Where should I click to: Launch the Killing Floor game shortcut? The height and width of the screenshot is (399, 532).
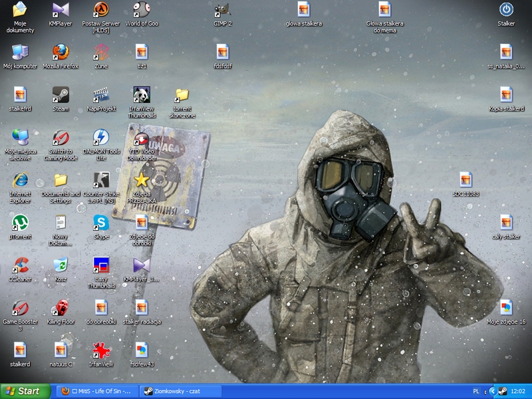61,308
